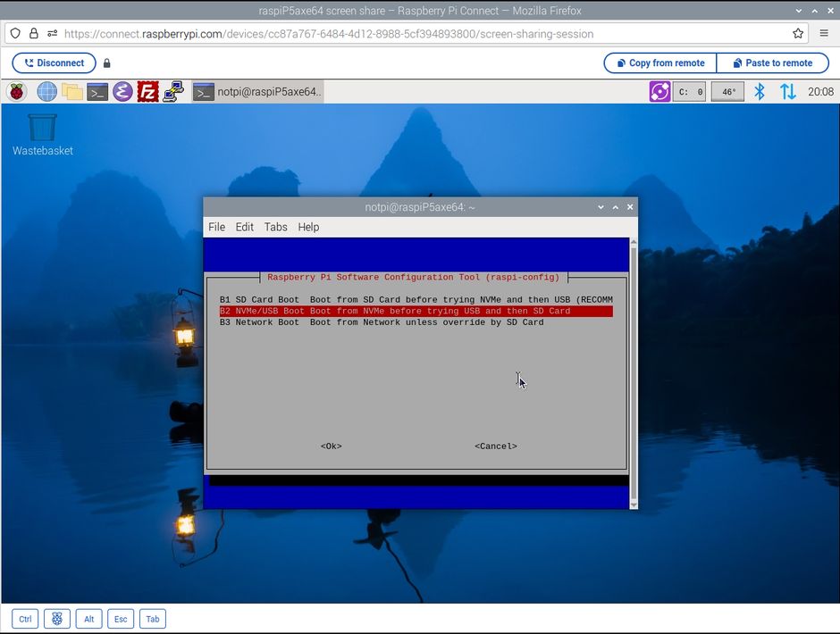Send the Tab key button
The height and width of the screenshot is (634, 840).
click(153, 619)
